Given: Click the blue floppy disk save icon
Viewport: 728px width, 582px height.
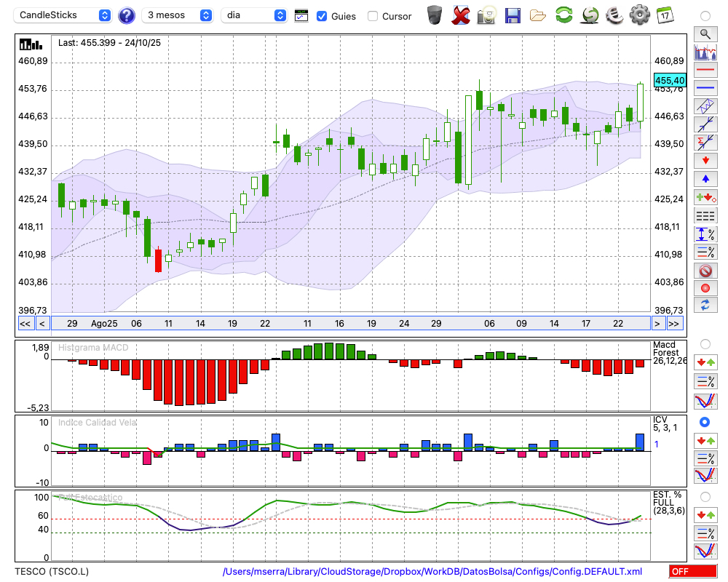Looking at the screenshot, I should coord(513,15).
